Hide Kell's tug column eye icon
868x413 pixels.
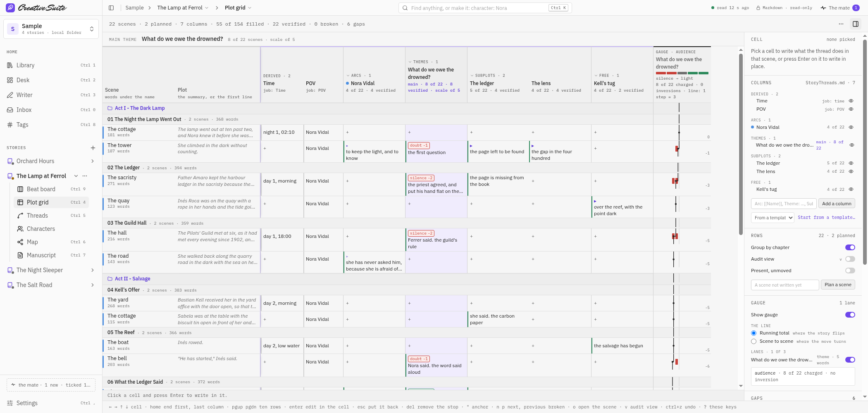click(x=851, y=189)
